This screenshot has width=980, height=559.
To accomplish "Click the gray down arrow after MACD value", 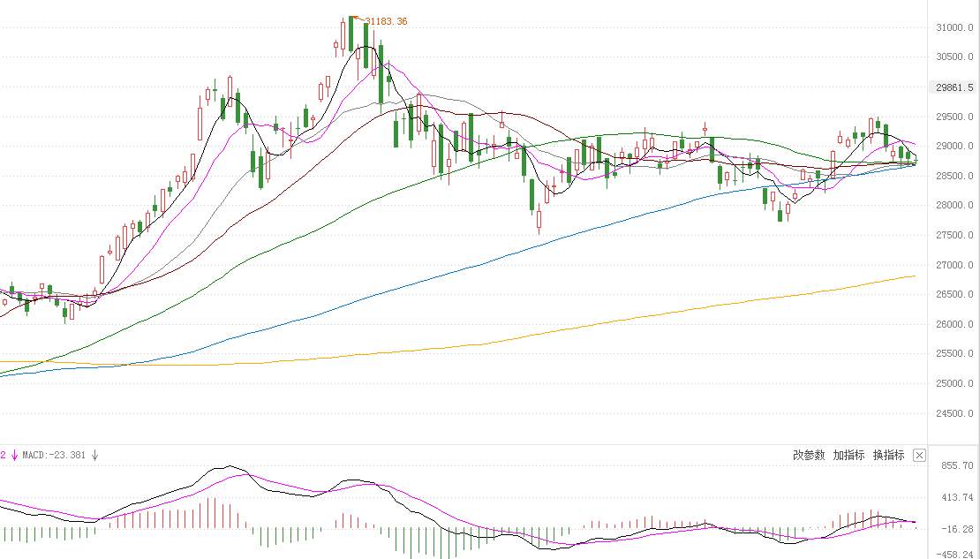I will point(95,455).
